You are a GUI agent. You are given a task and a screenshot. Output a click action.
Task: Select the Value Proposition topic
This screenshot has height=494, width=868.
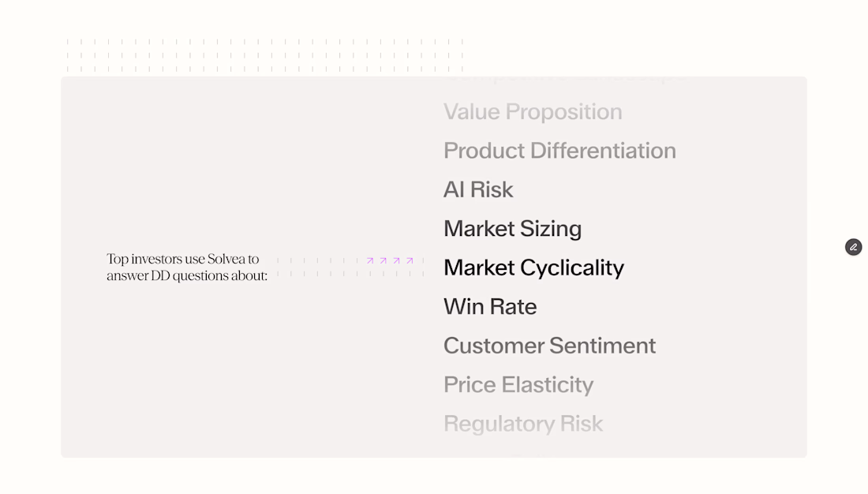point(533,112)
